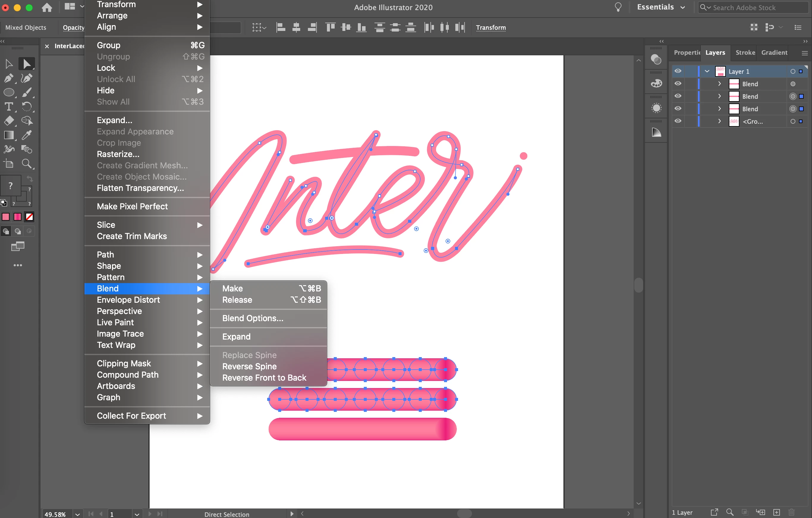Select the Ellipse tool
Viewport: 812px width, 518px height.
(9, 92)
